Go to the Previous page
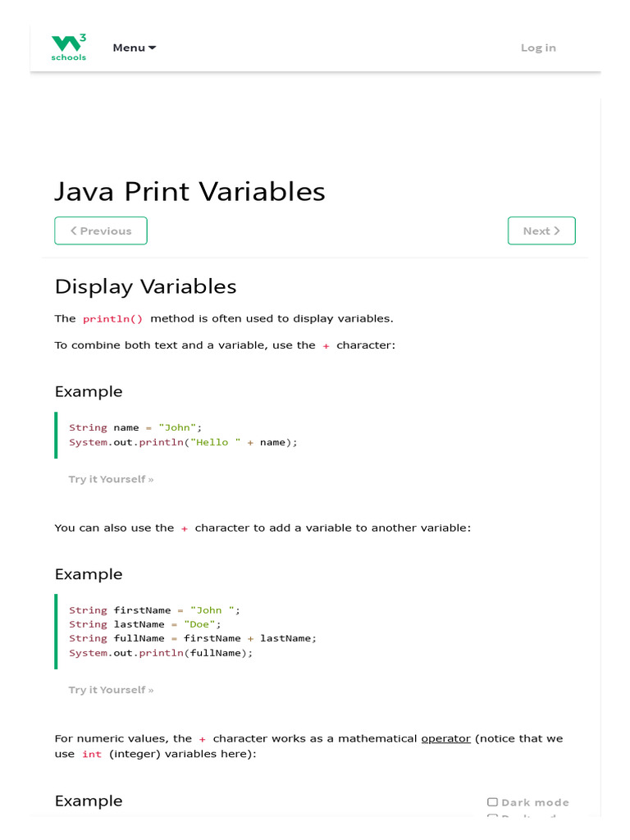630x840 pixels. (101, 231)
